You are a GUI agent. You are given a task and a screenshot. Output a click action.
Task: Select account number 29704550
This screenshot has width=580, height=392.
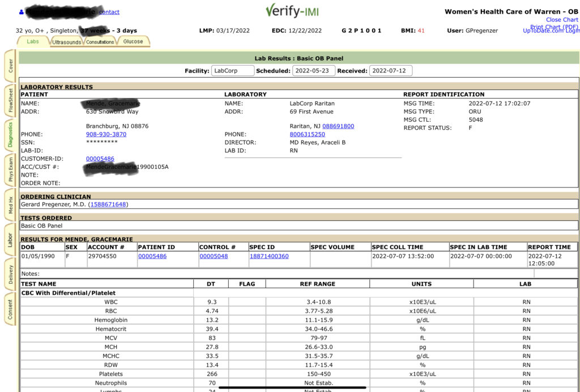pos(101,256)
